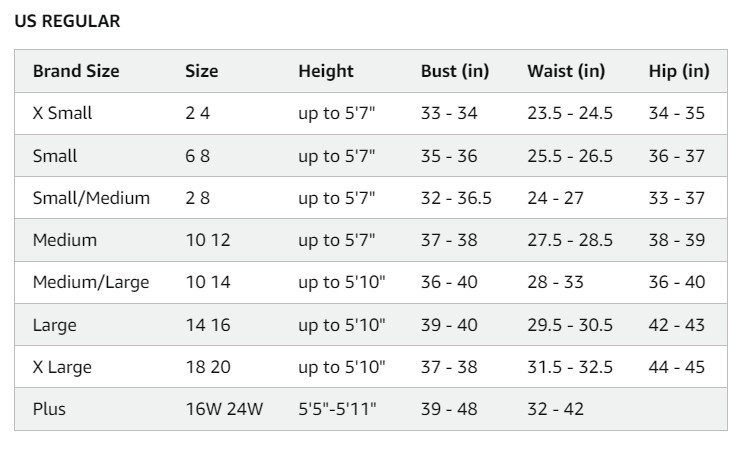Click the 23.5 - 24.5 waist value

point(570,113)
